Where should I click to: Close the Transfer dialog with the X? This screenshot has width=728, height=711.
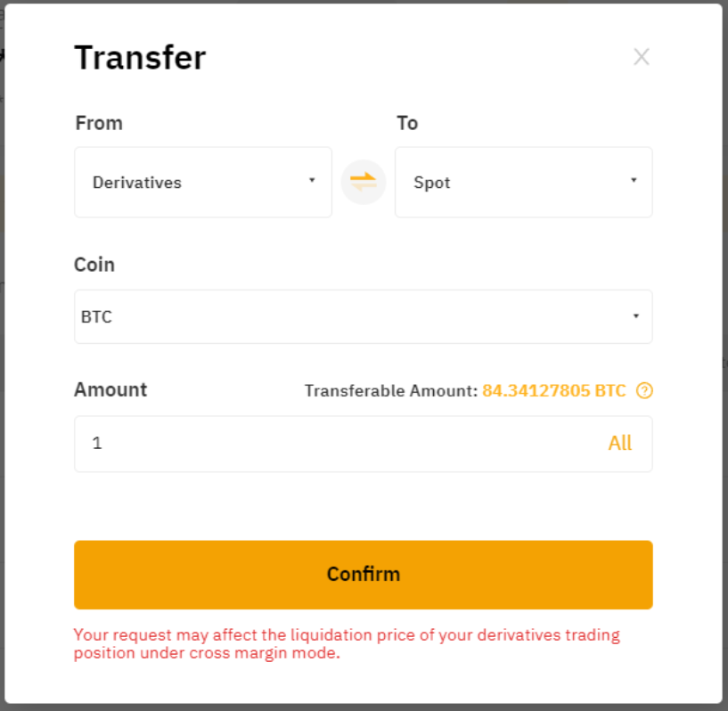pos(641,57)
